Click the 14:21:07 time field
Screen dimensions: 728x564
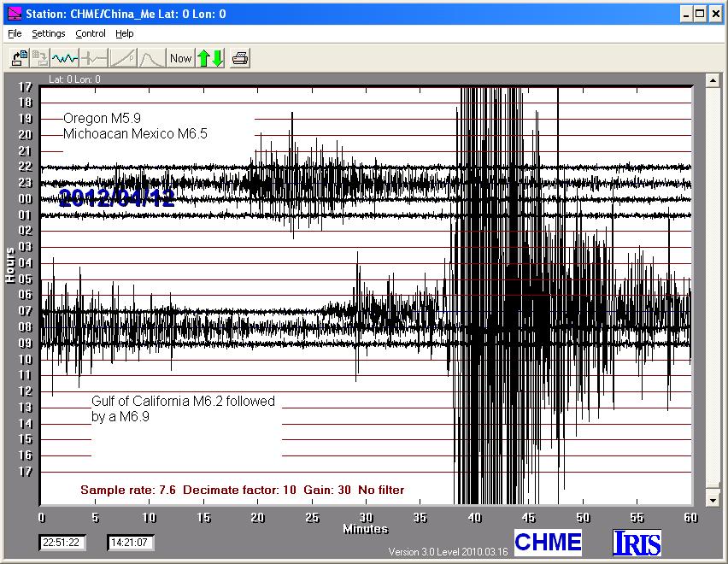pos(130,542)
